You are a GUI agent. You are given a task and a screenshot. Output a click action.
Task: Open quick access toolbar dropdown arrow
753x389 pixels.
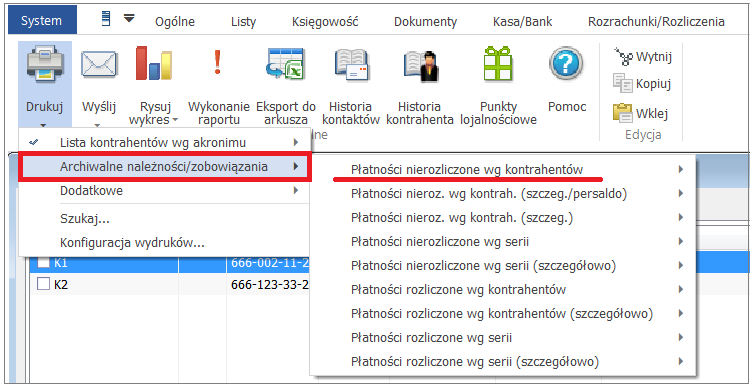point(129,18)
